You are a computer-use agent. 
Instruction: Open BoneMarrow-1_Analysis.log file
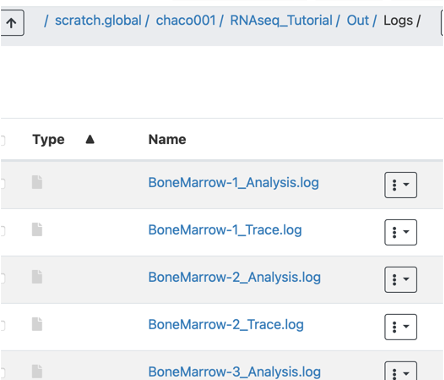click(233, 183)
